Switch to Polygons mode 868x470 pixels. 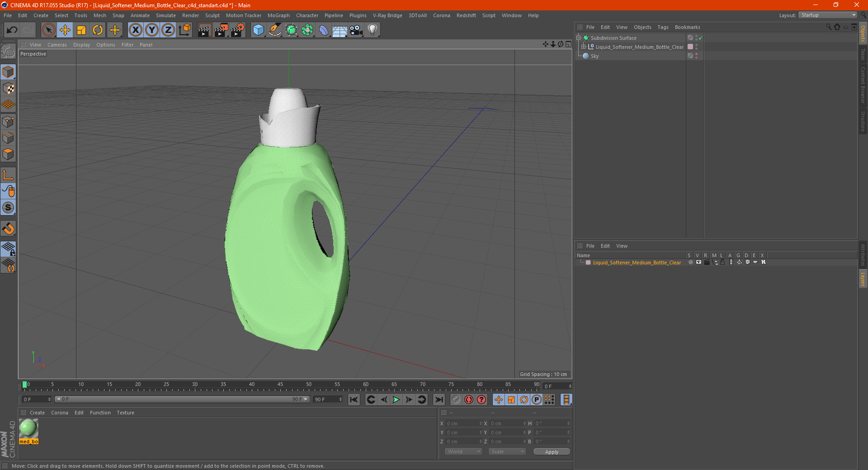point(8,154)
